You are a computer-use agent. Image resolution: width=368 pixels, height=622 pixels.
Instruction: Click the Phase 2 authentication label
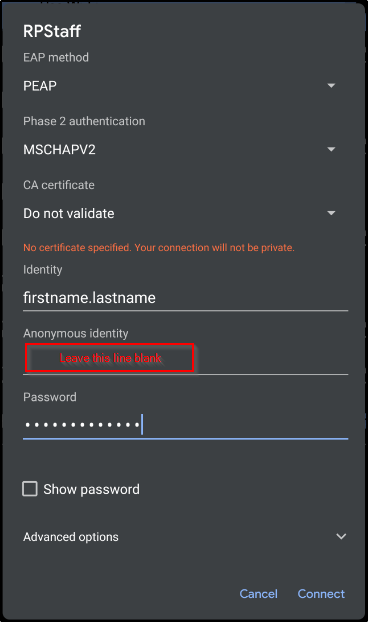84,121
